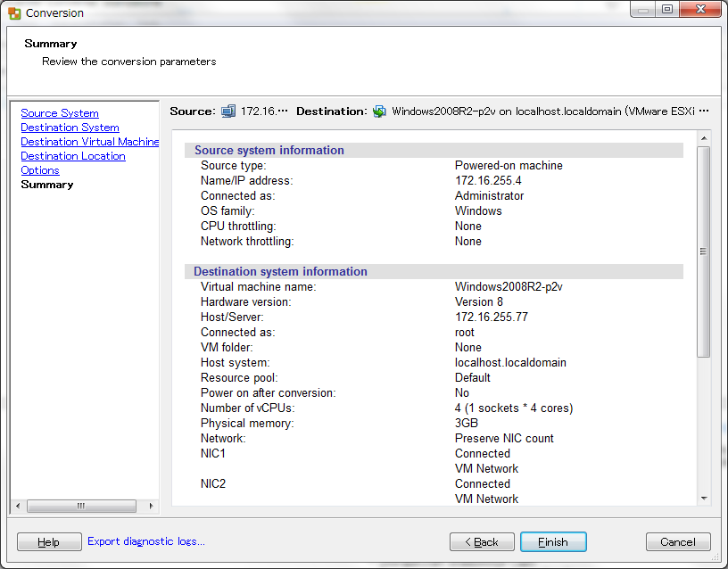Select the Summary step in sidebar
Screen dimensions: 728x569
(x=47, y=185)
